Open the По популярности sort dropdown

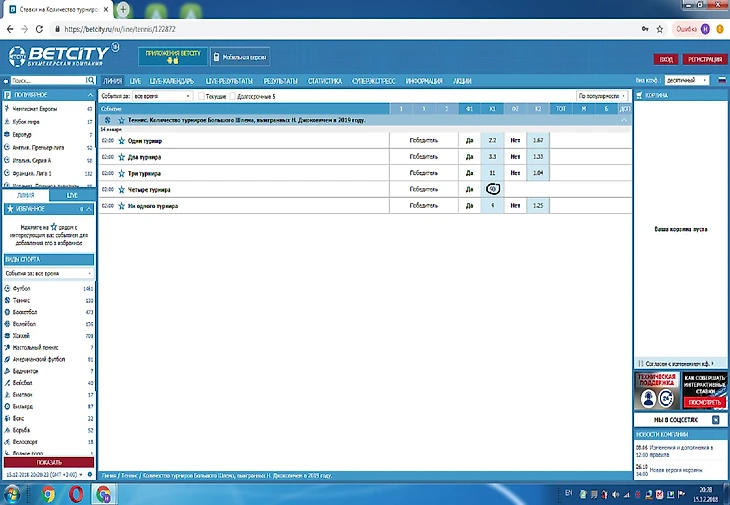pos(602,96)
